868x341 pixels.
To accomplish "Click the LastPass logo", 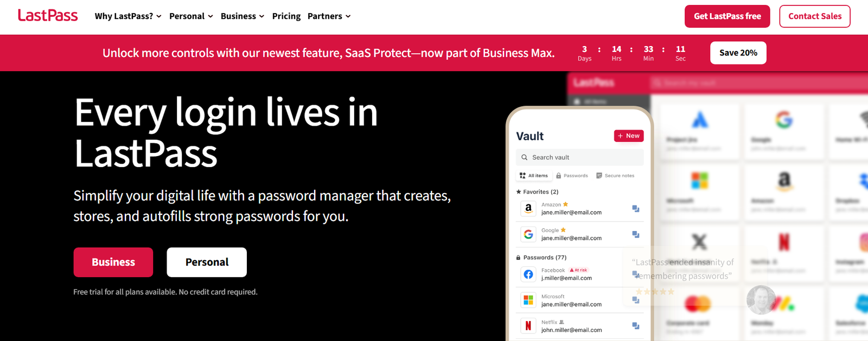I will pos(48,16).
